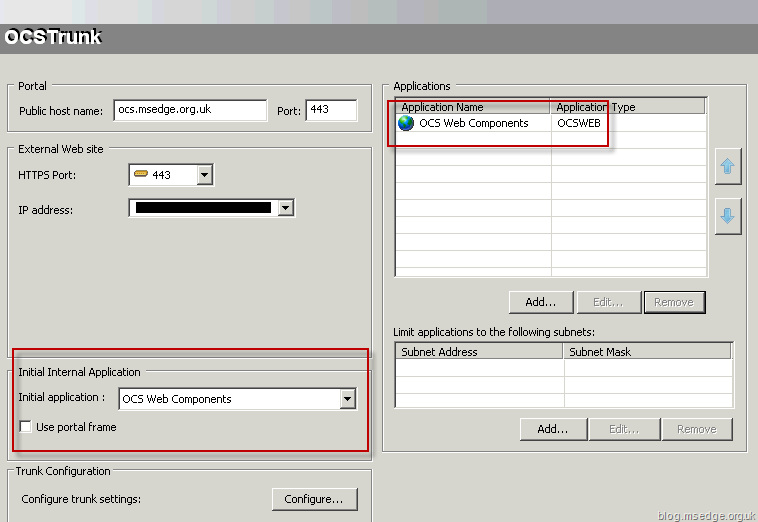
Task: Open the HTTPS Port dropdown
Action: [x=204, y=175]
